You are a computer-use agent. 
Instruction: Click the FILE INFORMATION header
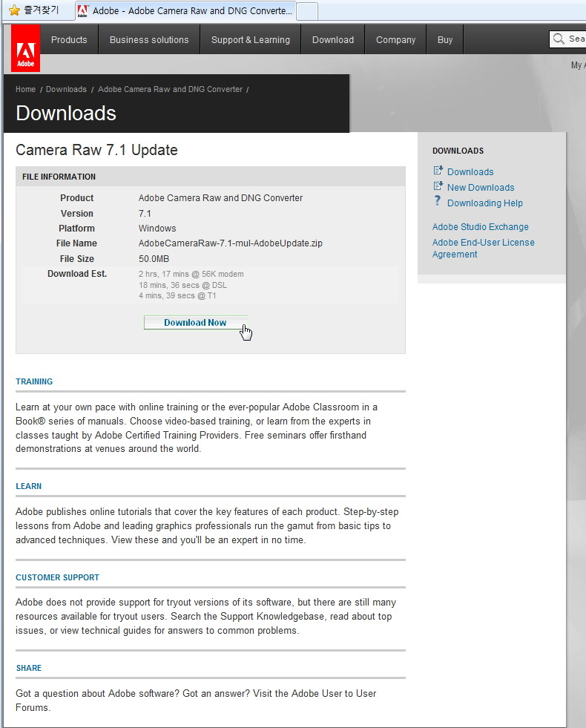click(x=59, y=177)
